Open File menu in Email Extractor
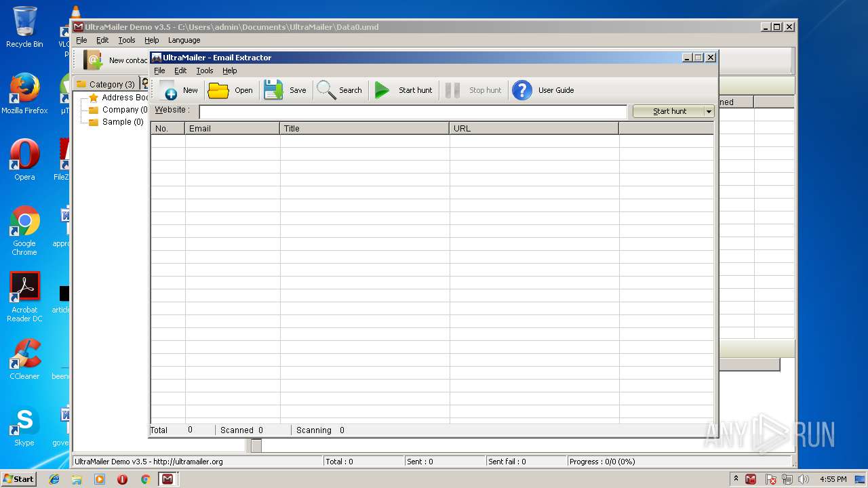 pyautogui.click(x=159, y=70)
